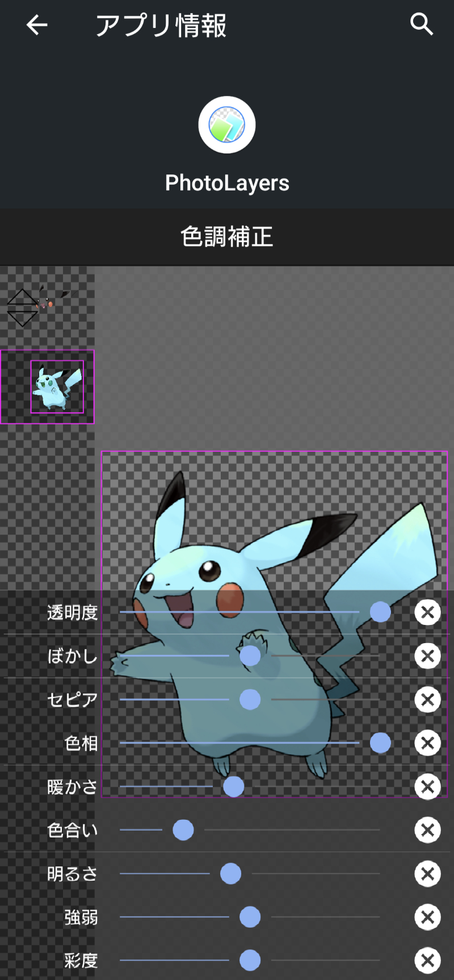This screenshot has height=980, width=454.
Task: Reset the 色合い adjustment with X
Action: pos(427,830)
